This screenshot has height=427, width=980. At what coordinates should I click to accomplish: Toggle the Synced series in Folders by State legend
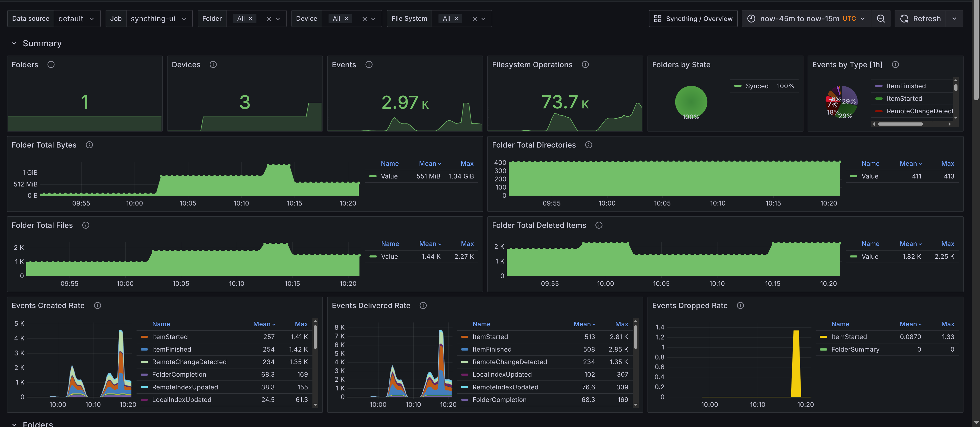pyautogui.click(x=757, y=86)
